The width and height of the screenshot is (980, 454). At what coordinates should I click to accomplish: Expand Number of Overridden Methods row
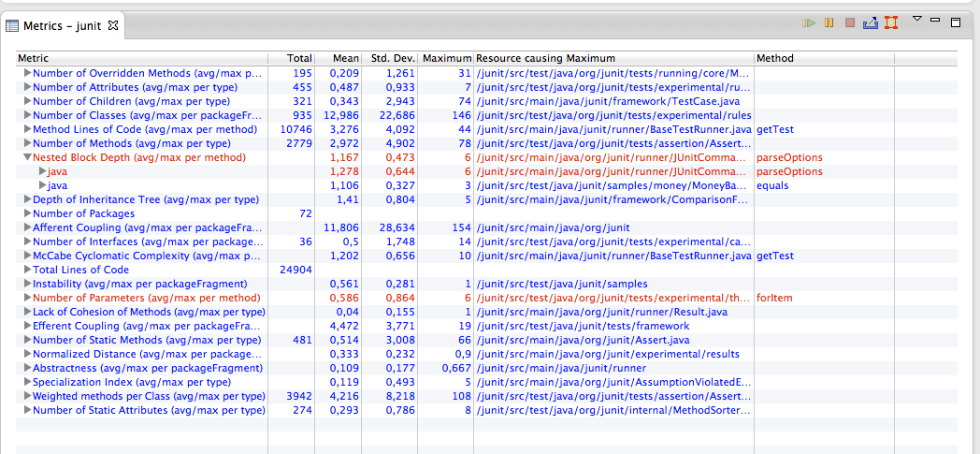pos(27,73)
